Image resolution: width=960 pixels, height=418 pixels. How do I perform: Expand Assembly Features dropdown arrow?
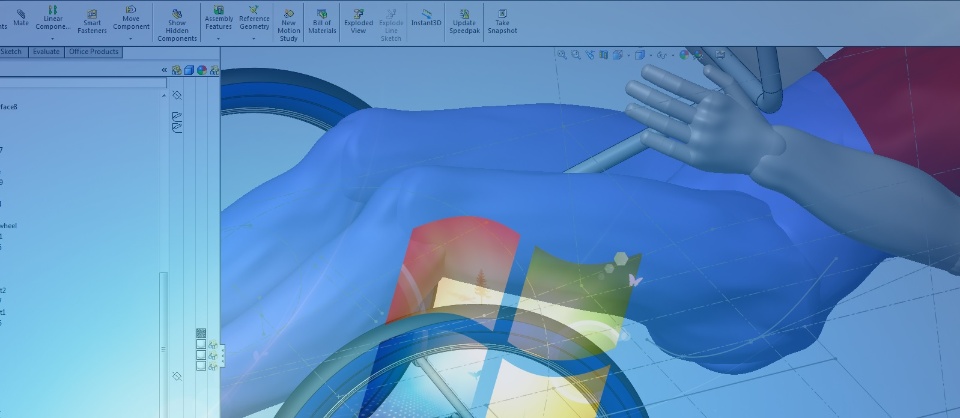219,39
